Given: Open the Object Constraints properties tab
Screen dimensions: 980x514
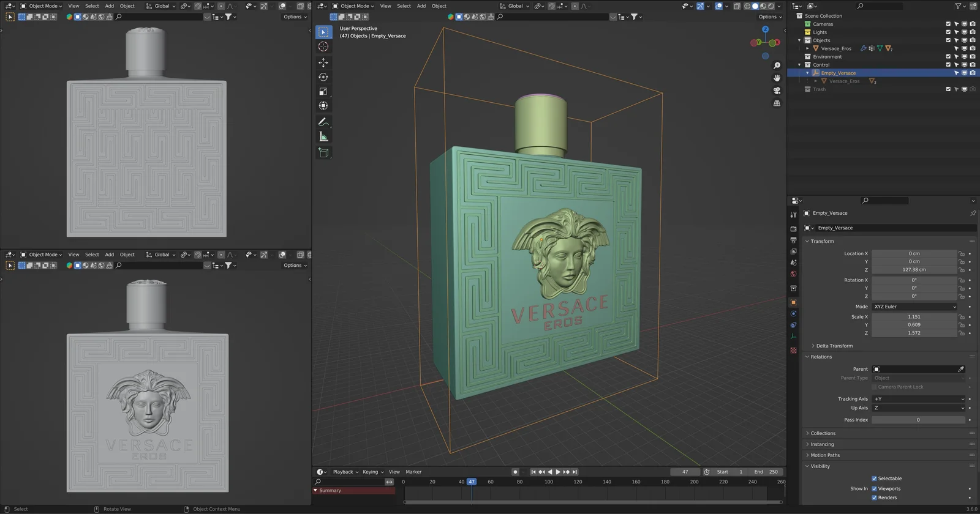Looking at the screenshot, I should 794,325.
